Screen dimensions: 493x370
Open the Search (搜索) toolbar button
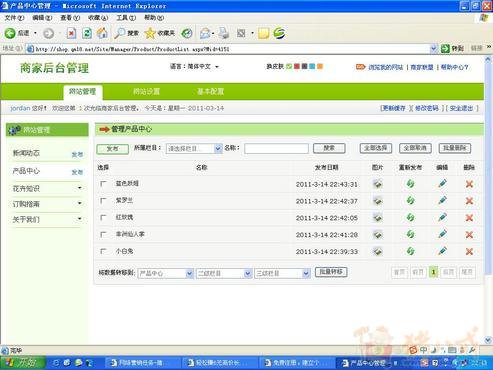pos(126,33)
